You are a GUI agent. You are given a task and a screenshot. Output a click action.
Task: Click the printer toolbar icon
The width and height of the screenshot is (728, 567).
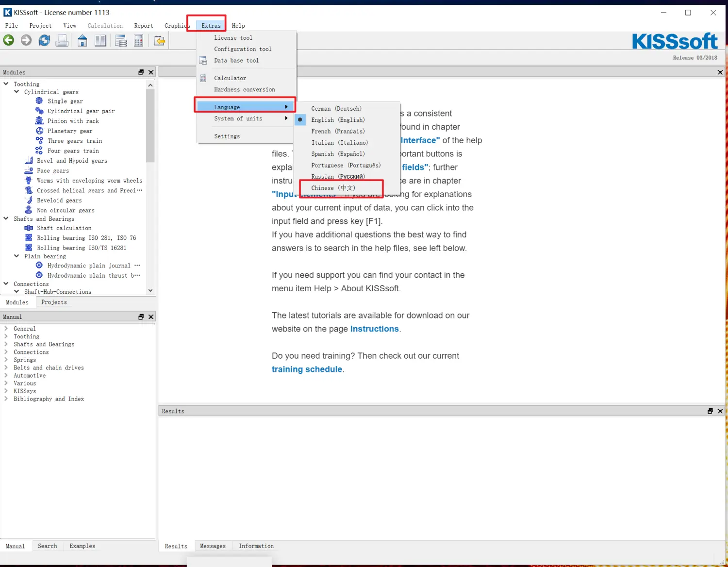click(x=62, y=40)
